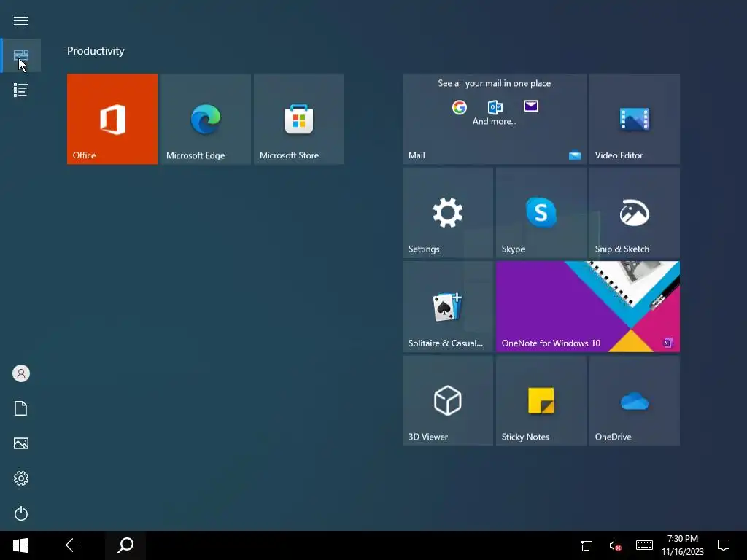Open the Settings gear in left sidebar

21,478
